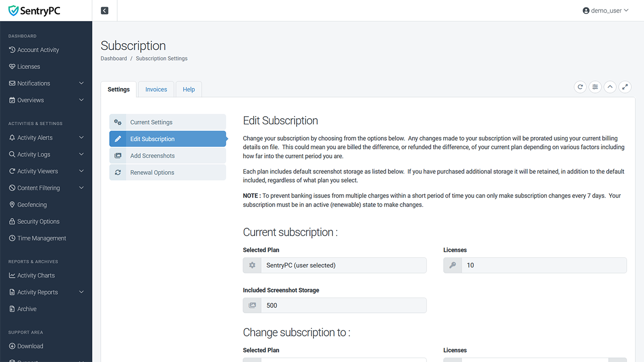
Task: Expand the Overviews submenu chevron
Action: (x=82, y=100)
